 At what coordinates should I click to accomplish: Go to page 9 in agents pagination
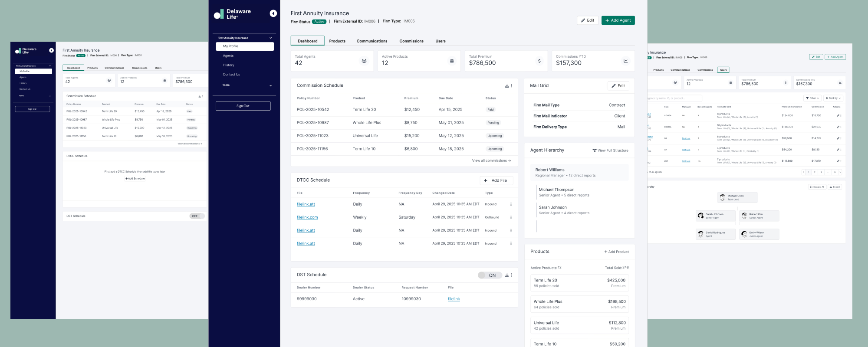coord(835,172)
